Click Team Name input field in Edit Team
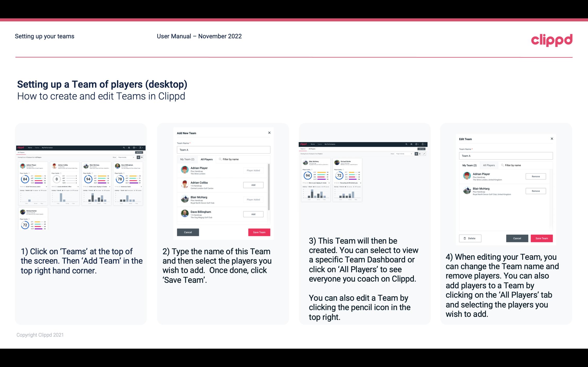 506,156
